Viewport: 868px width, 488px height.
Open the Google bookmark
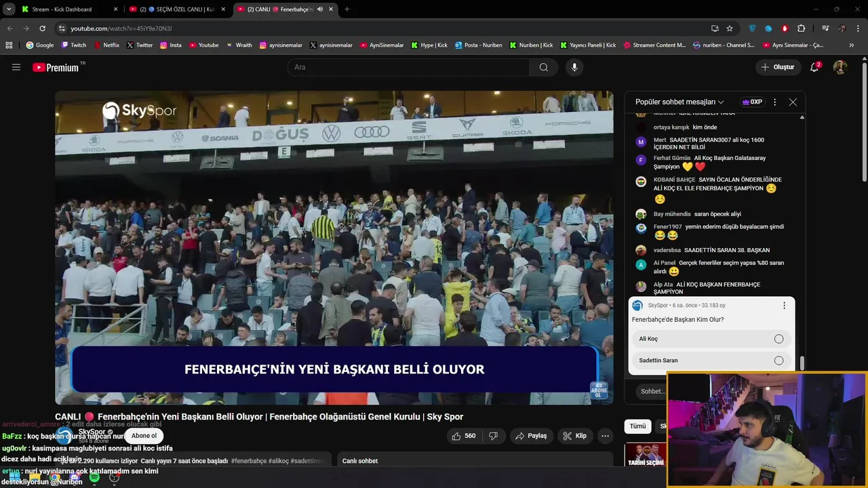(39, 45)
